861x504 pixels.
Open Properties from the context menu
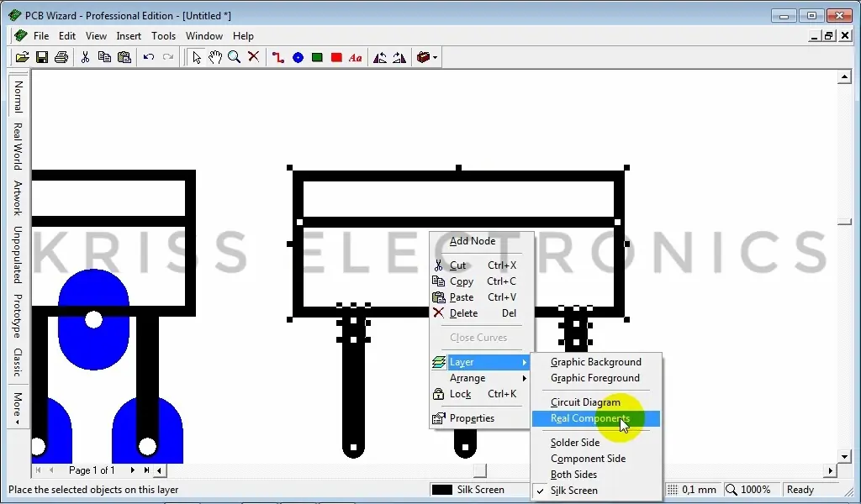click(480, 417)
